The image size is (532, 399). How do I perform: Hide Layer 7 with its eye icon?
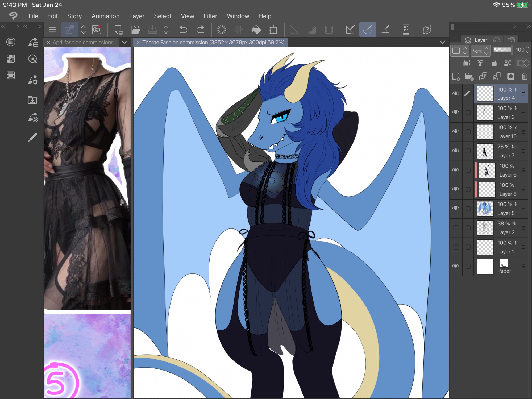[456, 151]
